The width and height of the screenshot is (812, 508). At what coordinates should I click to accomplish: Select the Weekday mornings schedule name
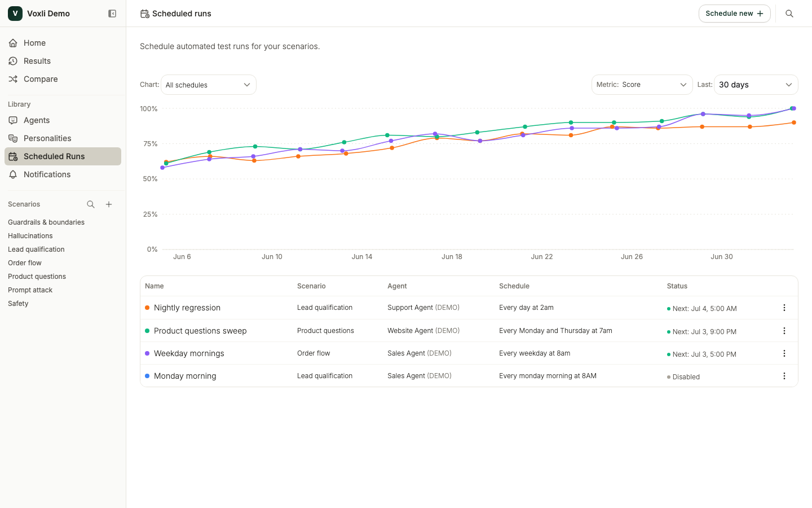189,353
